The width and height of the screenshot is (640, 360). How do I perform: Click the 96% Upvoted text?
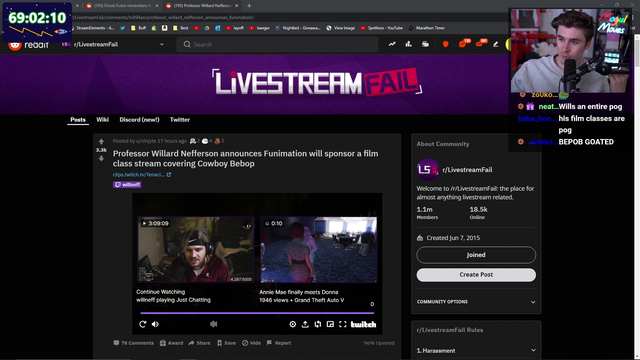(x=379, y=343)
